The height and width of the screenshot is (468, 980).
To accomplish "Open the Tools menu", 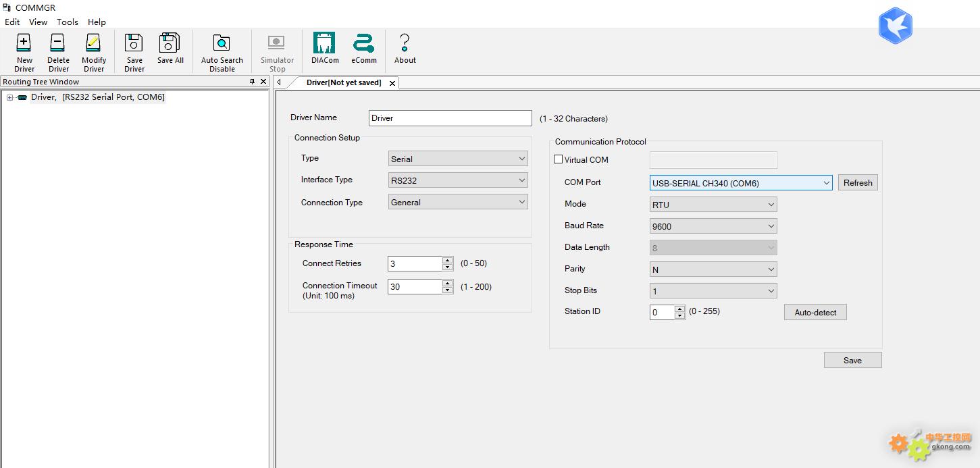I will (x=68, y=22).
